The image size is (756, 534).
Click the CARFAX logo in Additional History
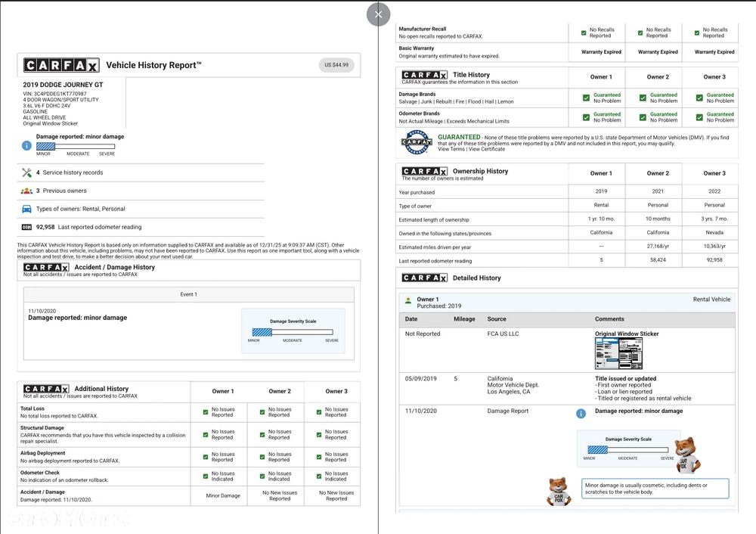46,389
